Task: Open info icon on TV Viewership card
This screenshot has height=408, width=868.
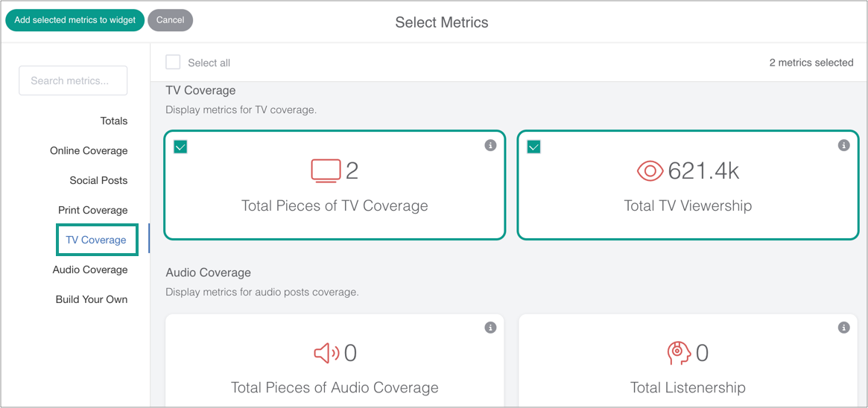Action: click(843, 146)
